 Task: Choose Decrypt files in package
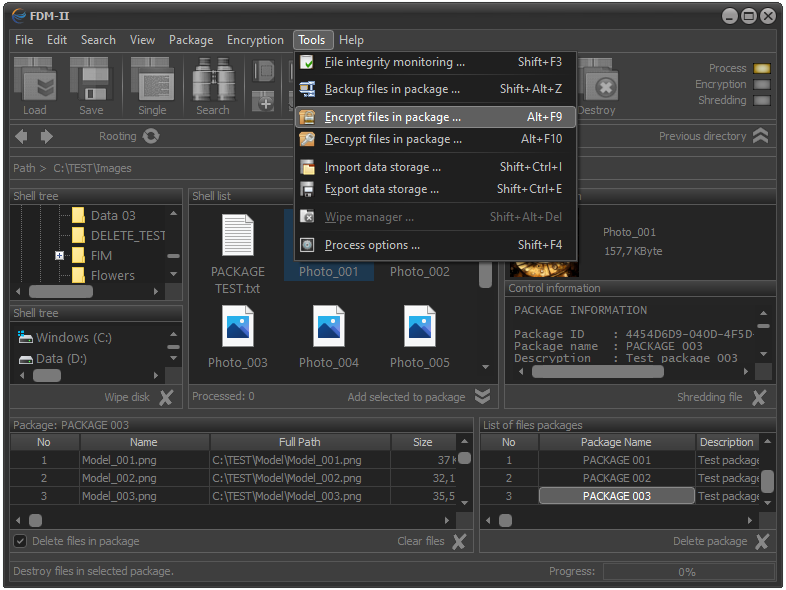tap(435, 139)
